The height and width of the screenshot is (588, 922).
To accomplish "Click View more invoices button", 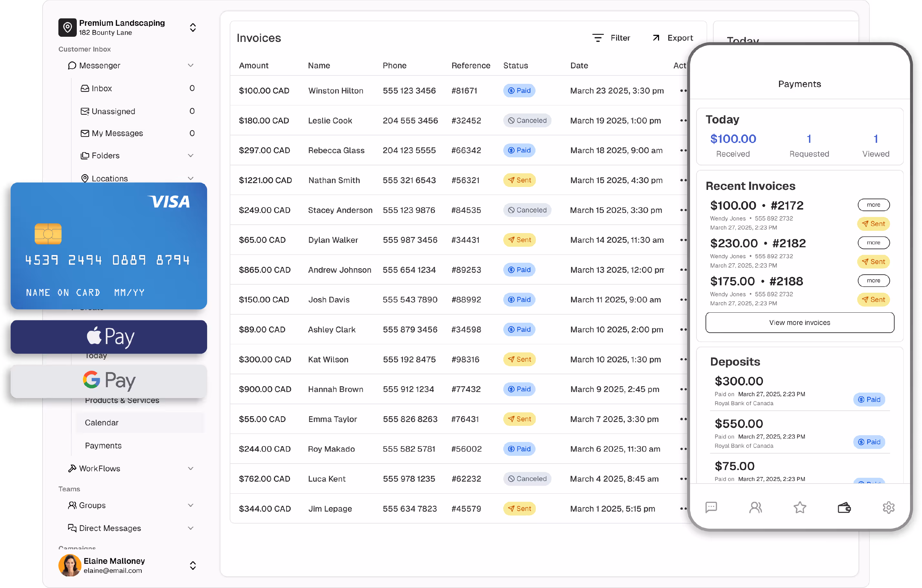I will point(799,322).
